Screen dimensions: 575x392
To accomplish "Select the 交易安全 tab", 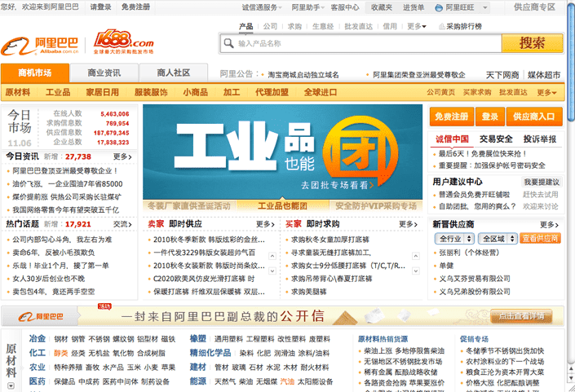I will click(x=496, y=139).
